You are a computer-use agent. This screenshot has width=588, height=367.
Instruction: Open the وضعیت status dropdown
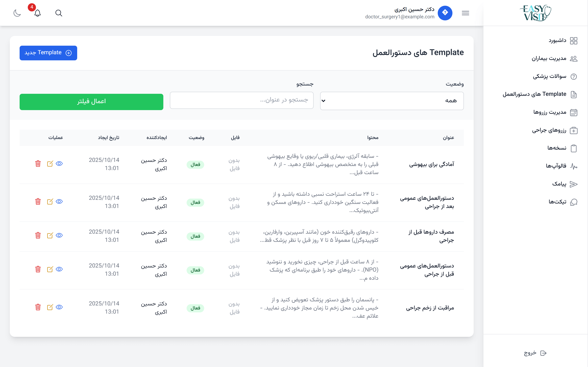392,101
